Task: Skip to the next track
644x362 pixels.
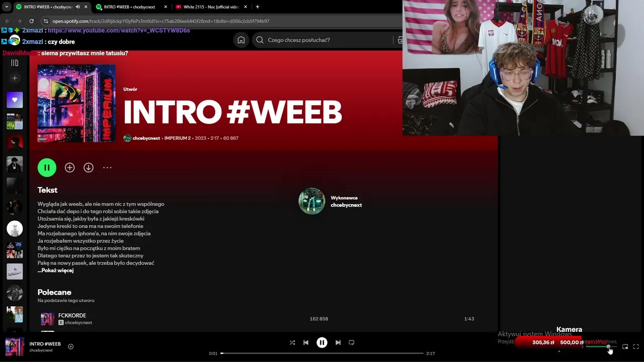Action: coord(338,342)
